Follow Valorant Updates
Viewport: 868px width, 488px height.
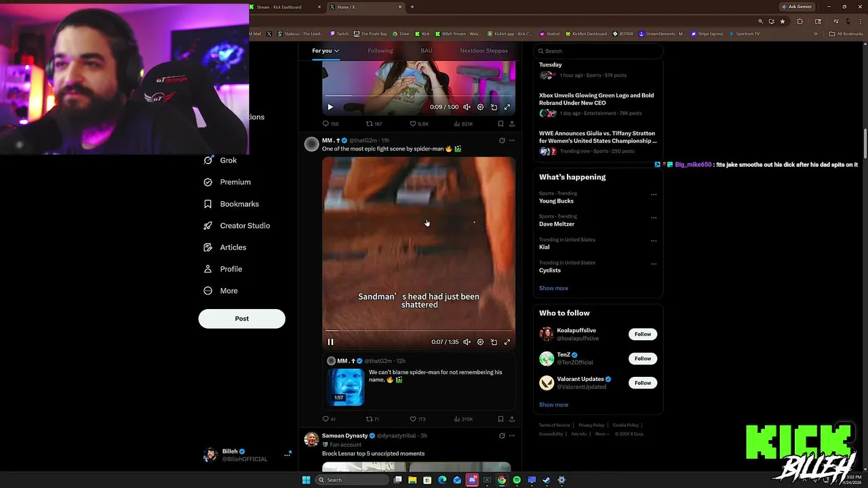click(643, 383)
